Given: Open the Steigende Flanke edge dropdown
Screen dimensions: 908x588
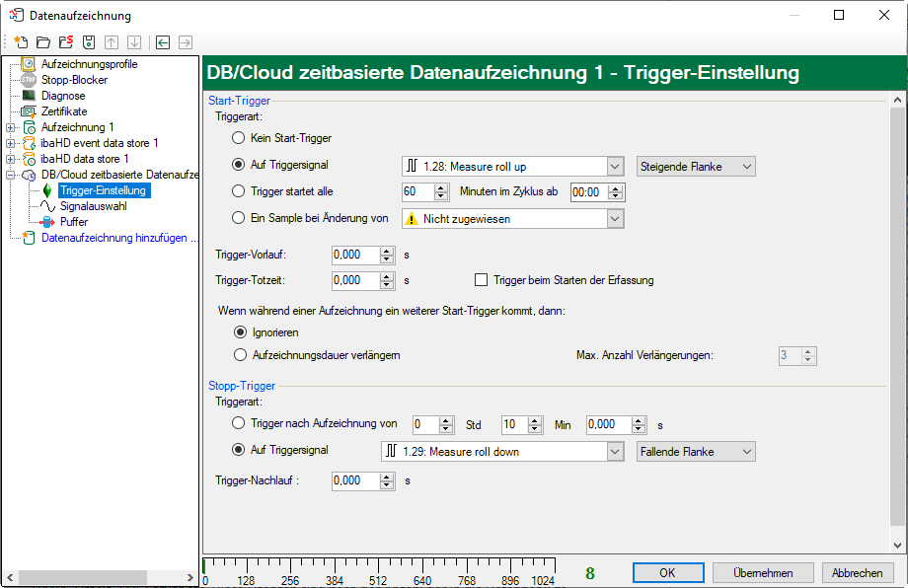Looking at the screenshot, I should click(x=696, y=167).
